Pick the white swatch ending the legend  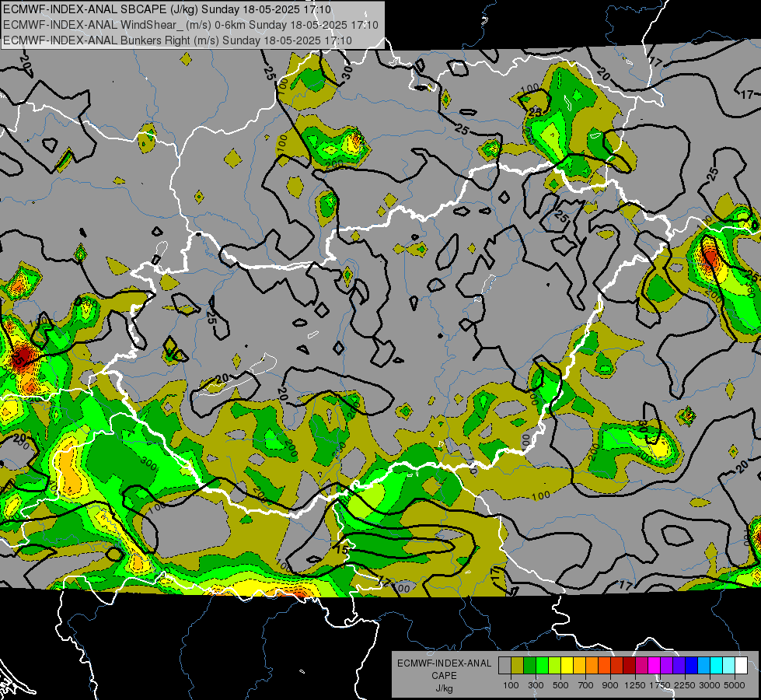742,666
